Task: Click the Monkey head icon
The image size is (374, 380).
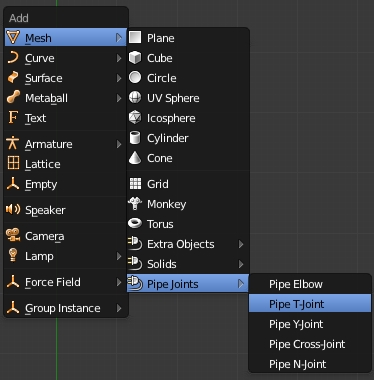Action: coord(135,203)
